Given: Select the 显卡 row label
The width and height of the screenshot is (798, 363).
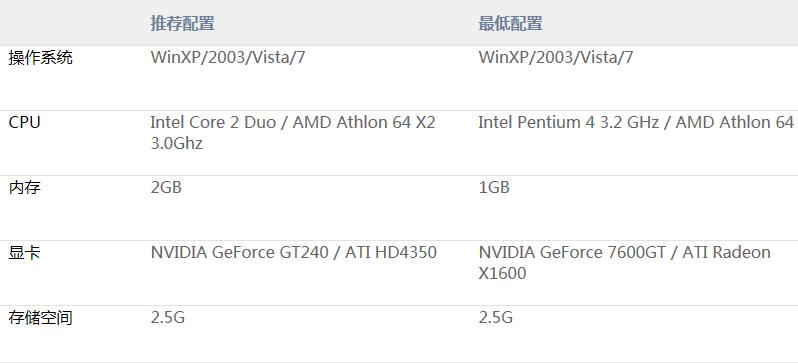Looking at the screenshot, I should pyautogui.click(x=24, y=253).
